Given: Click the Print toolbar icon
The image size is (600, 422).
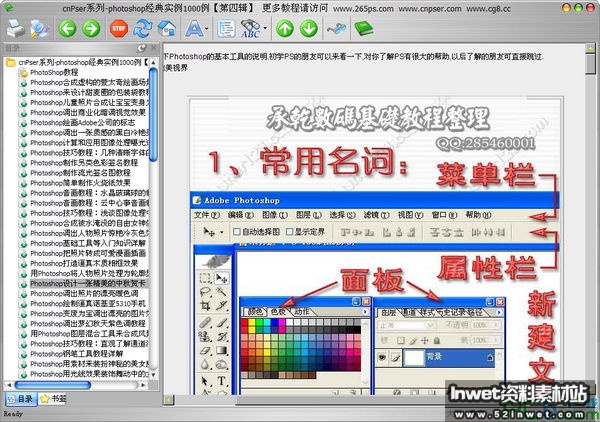Looking at the screenshot, I should point(16,29).
